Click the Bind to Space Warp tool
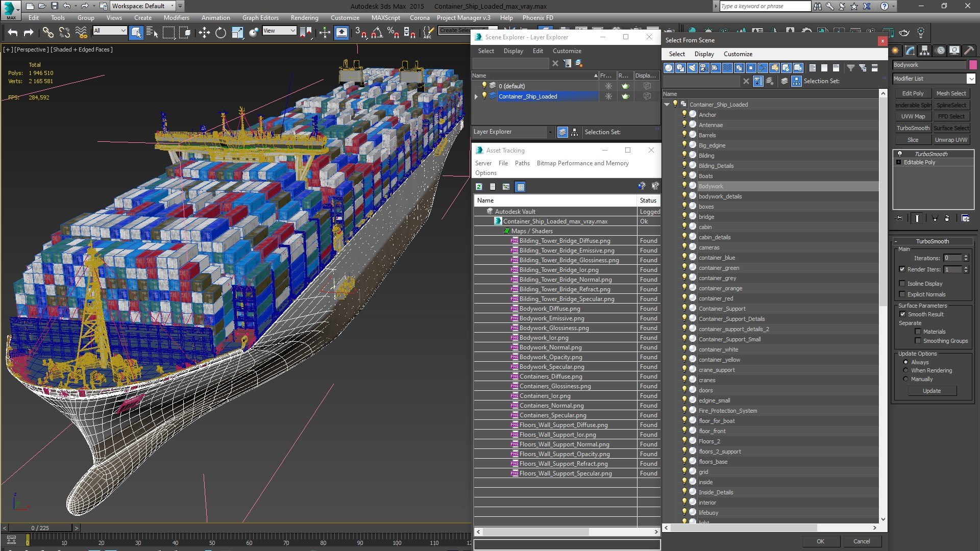The height and width of the screenshot is (551, 980). coord(81,33)
